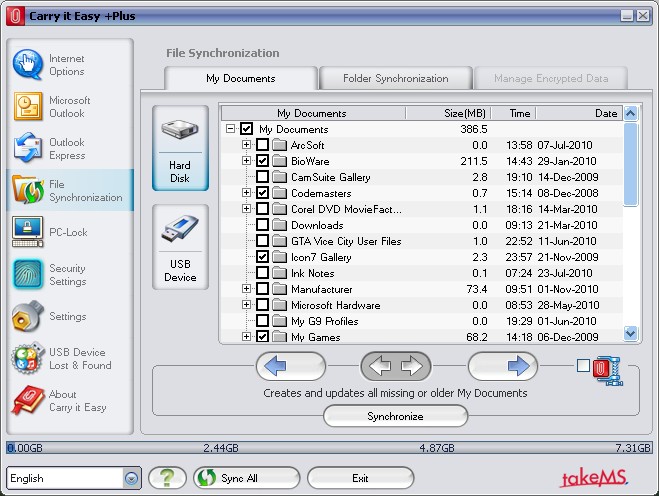Viewport: 659px width, 496px height.
Task: Expand the Codemasters tree node
Action: (246, 193)
